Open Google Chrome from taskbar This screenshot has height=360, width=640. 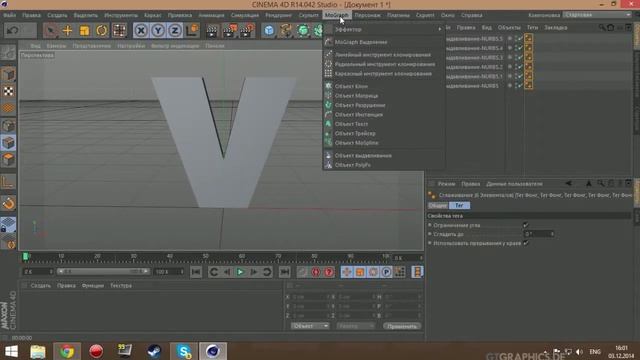(x=67, y=351)
